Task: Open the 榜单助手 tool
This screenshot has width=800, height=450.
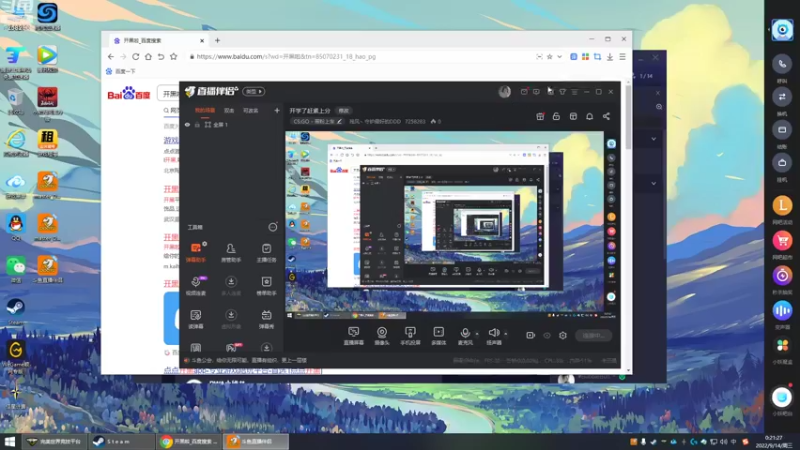Action: click(x=266, y=286)
